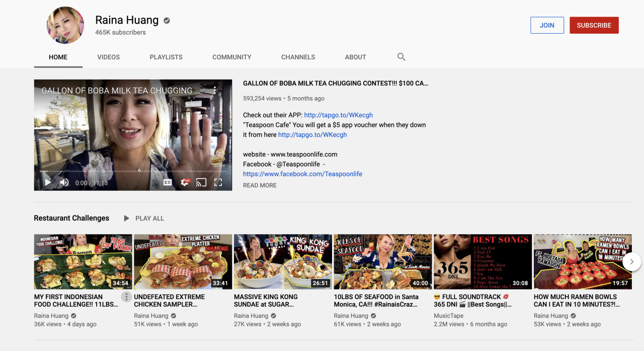Image resolution: width=644 pixels, height=351 pixels.
Task: Click Raina Huang under 10LBS seafood video
Action: coord(351,316)
